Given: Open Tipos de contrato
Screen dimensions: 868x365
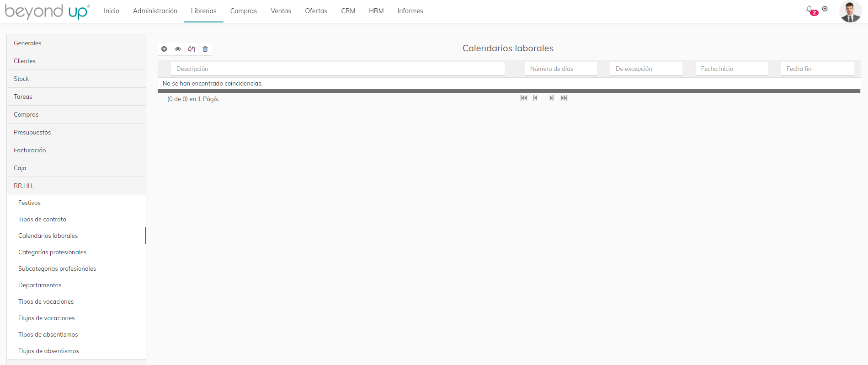Looking at the screenshot, I should (76, 219).
